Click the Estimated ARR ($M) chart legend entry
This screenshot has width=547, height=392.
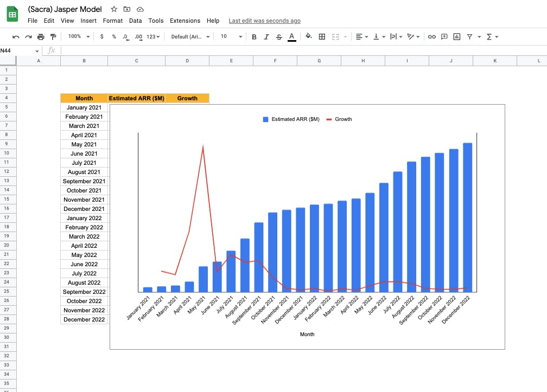pyautogui.click(x=291, y=119)
